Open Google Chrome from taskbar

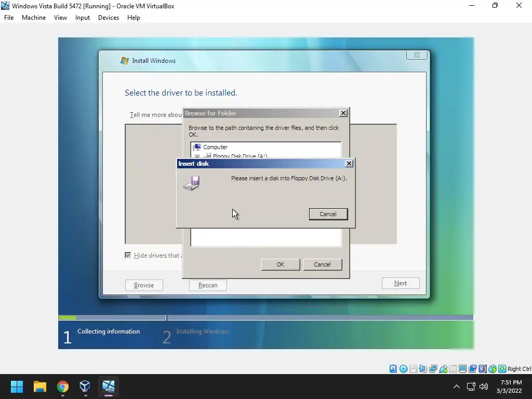[x=63, y=387]
